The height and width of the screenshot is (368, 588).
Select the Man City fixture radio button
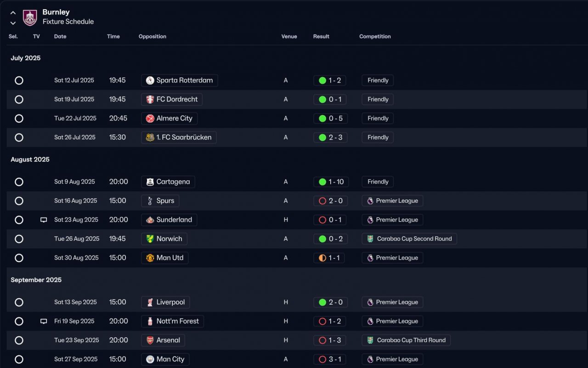[x=19, y=359]
